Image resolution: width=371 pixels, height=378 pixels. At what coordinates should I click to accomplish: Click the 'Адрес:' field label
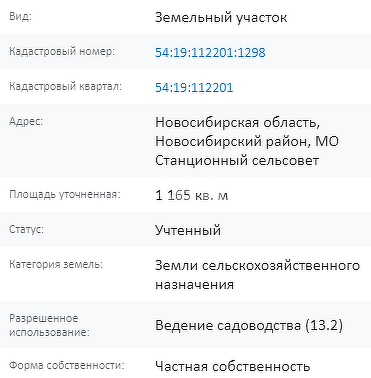coord(26,121)
